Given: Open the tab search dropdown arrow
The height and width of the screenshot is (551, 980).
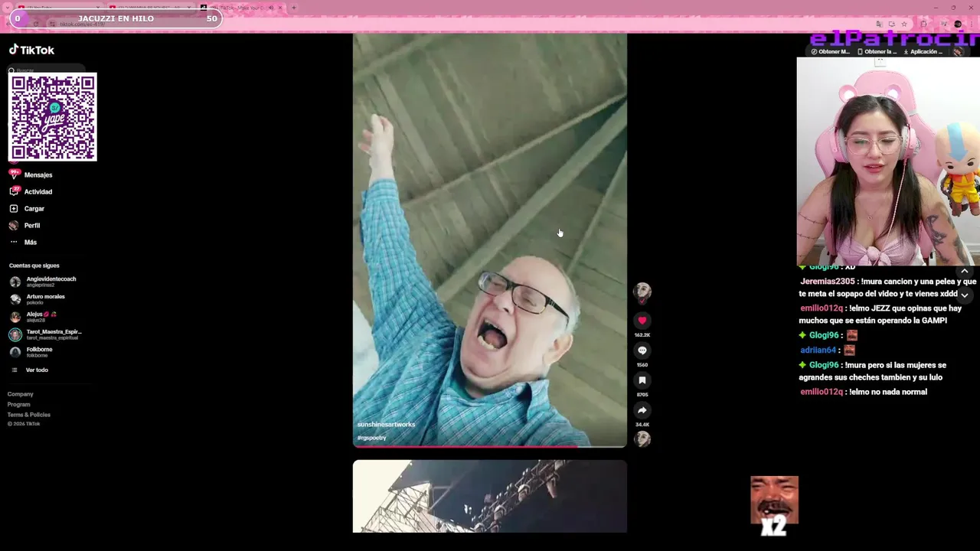Looking at the screenshot, I should [x=8, y=8].
